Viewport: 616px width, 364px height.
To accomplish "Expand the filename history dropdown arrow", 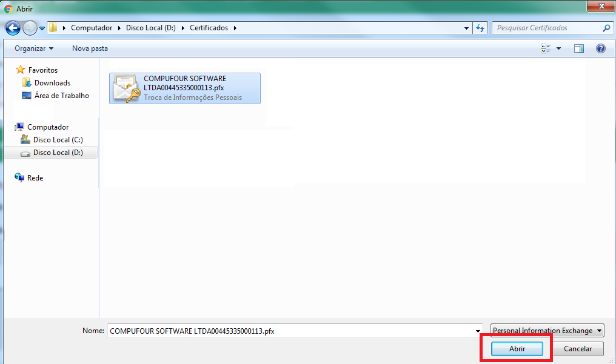I will pos(479,331).
